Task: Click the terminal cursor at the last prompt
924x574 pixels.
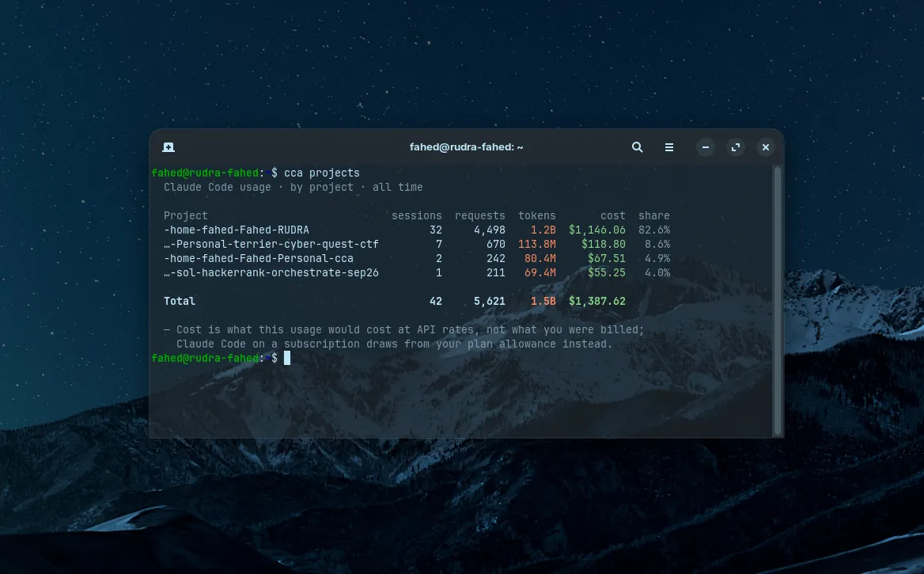Action: 287,358
